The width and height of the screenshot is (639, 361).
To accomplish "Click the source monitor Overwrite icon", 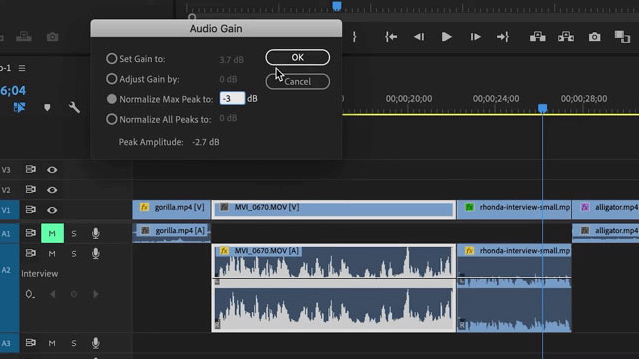I will pos(24,37).
